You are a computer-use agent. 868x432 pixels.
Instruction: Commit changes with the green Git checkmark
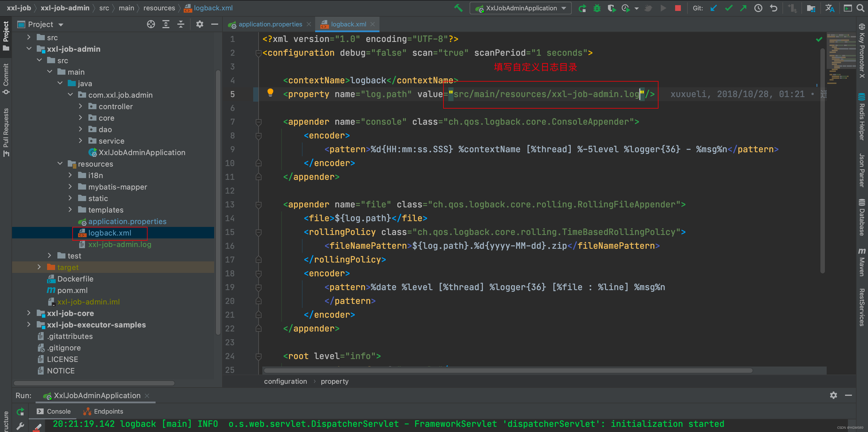728,8
